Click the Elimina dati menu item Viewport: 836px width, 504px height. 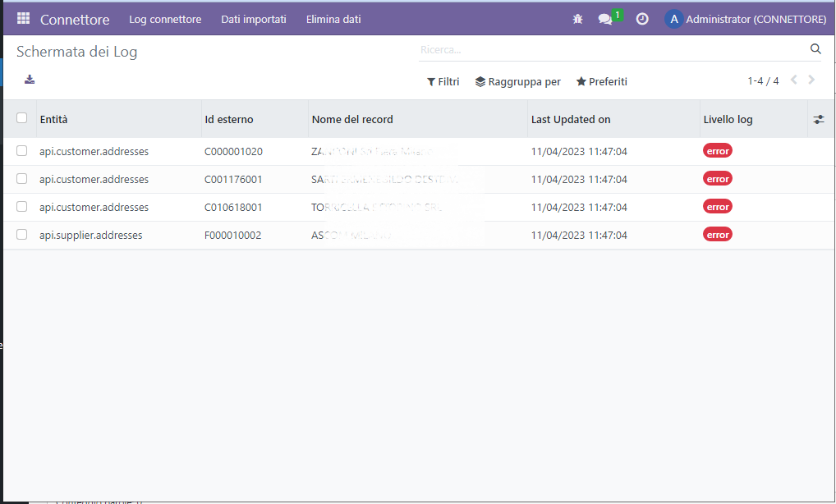(333, 19)
